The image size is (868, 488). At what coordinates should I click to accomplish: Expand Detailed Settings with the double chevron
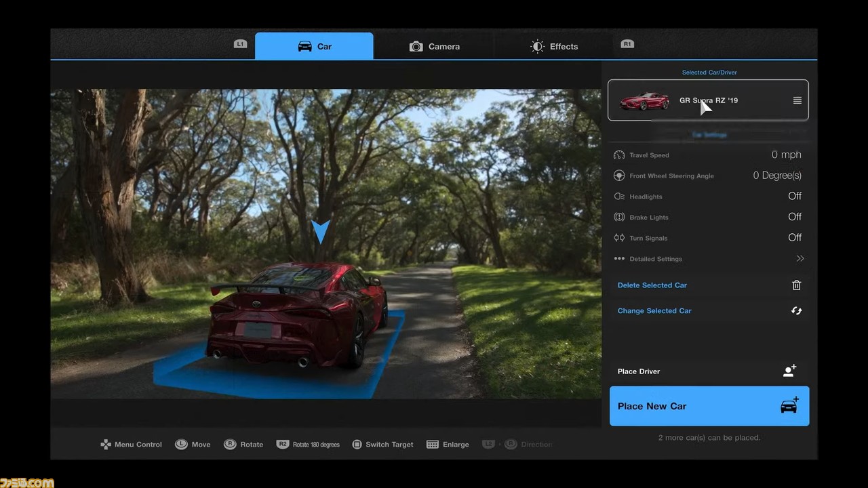click(x=800, y=258)
